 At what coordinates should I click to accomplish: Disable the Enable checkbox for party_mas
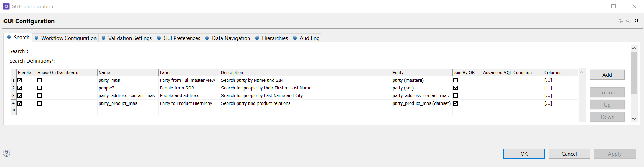(x=20, y=80)
